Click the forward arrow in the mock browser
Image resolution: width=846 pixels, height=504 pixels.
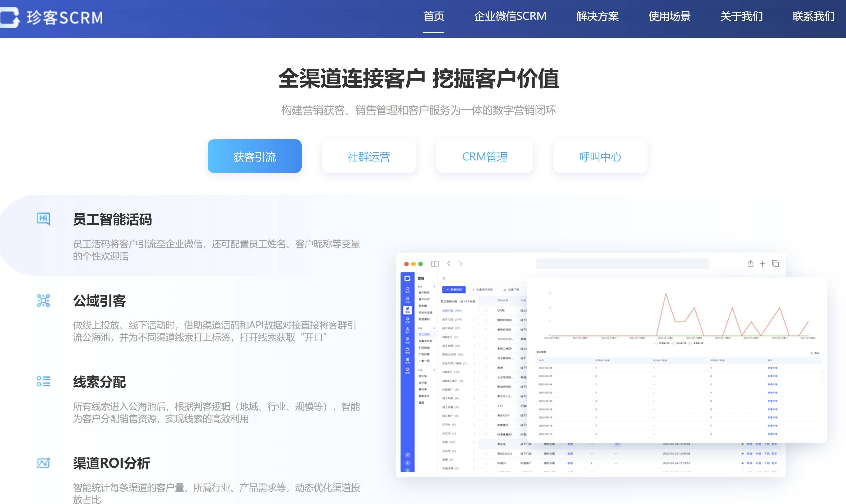click(461, 263)
